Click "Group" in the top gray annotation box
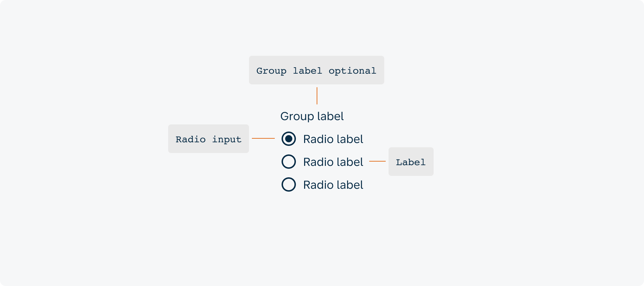Screen dimensions: 644x286 click(271, 71)
